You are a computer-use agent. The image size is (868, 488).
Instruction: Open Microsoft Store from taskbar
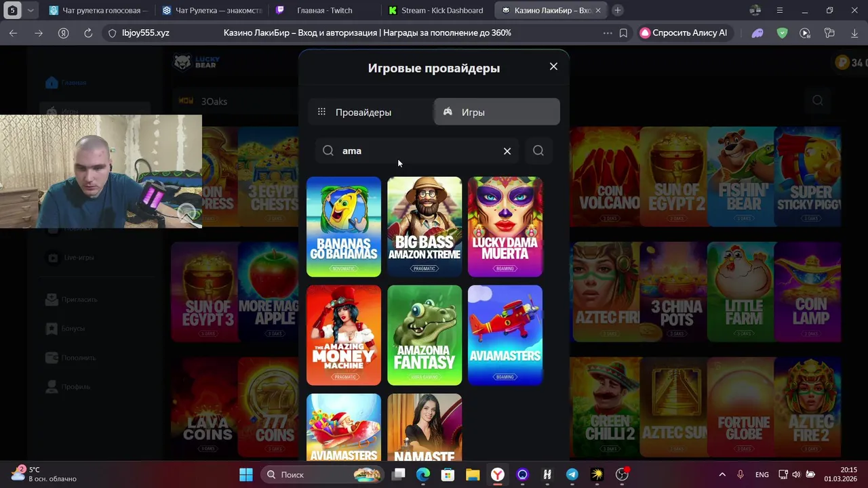coord(448,474)
